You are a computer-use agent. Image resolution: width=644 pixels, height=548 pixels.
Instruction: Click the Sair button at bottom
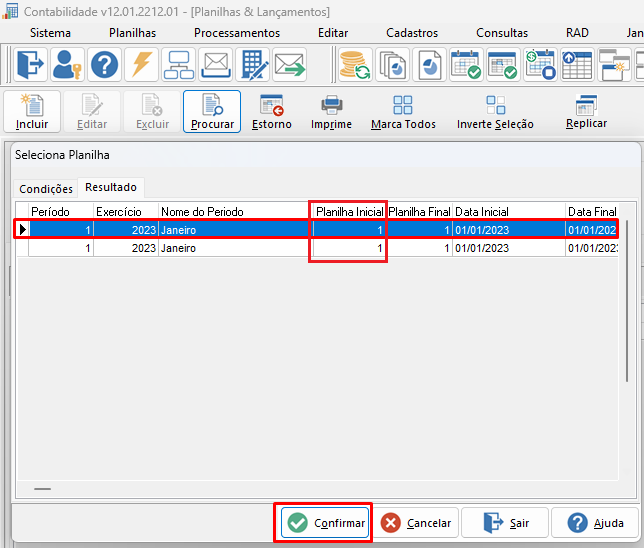pos(505,523)
